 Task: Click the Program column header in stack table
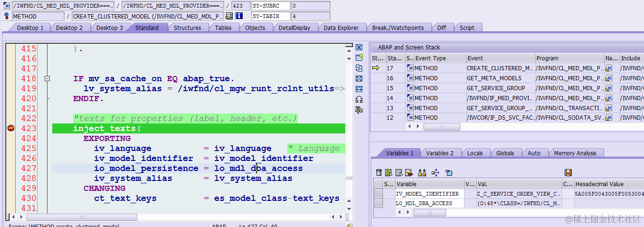tap(569, 58)
